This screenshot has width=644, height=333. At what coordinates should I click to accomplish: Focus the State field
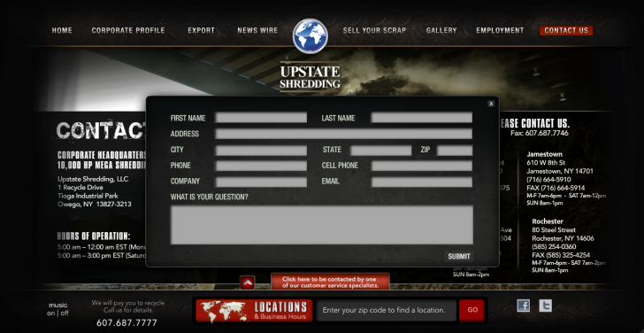click(x=380, y=150)
